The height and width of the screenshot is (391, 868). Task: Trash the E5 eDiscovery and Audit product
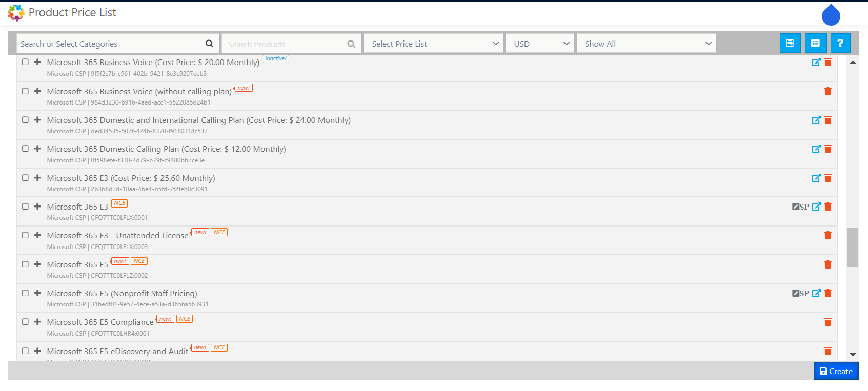(x=828, y=351)
